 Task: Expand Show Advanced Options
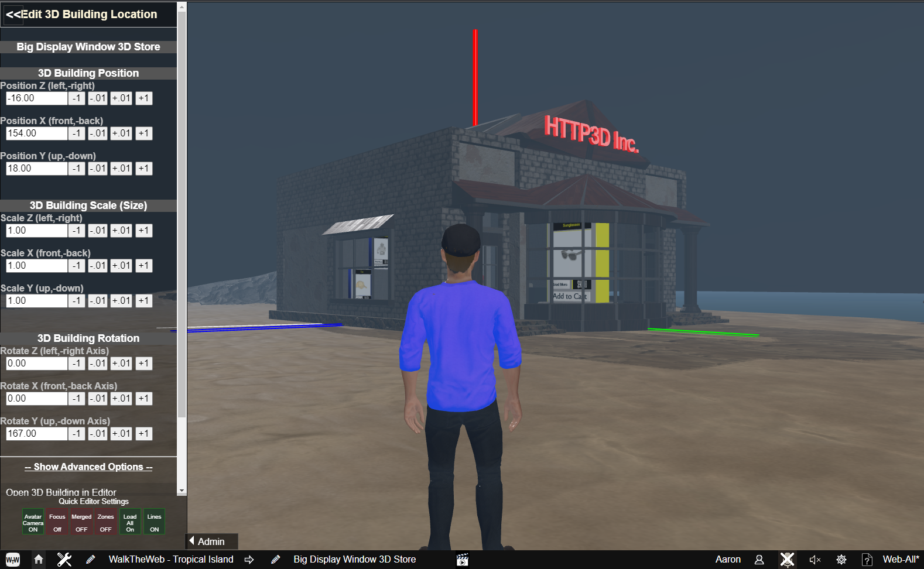point(88,467)
